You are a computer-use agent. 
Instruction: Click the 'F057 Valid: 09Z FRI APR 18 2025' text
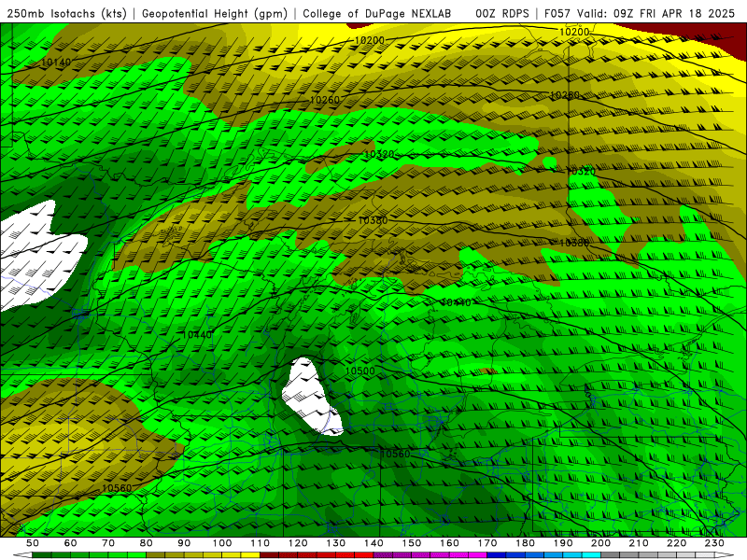pyautogui.click(x=640, y=14)
